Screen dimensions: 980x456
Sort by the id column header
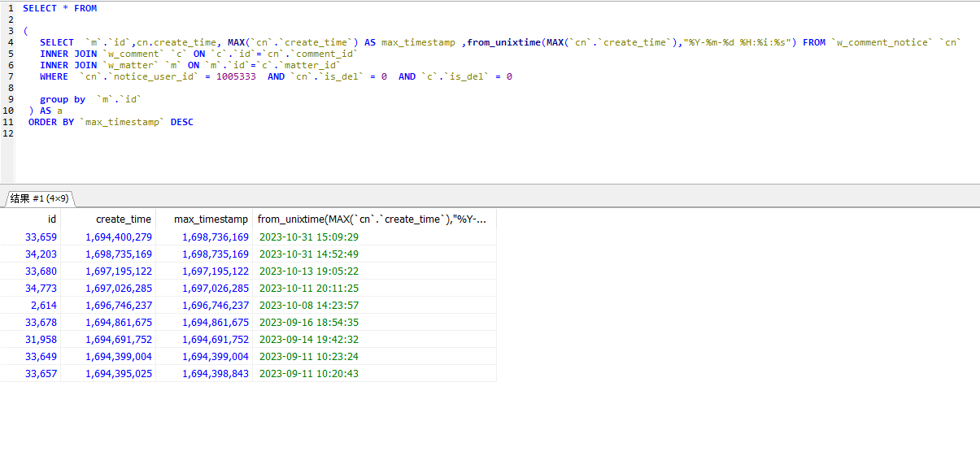30,219
